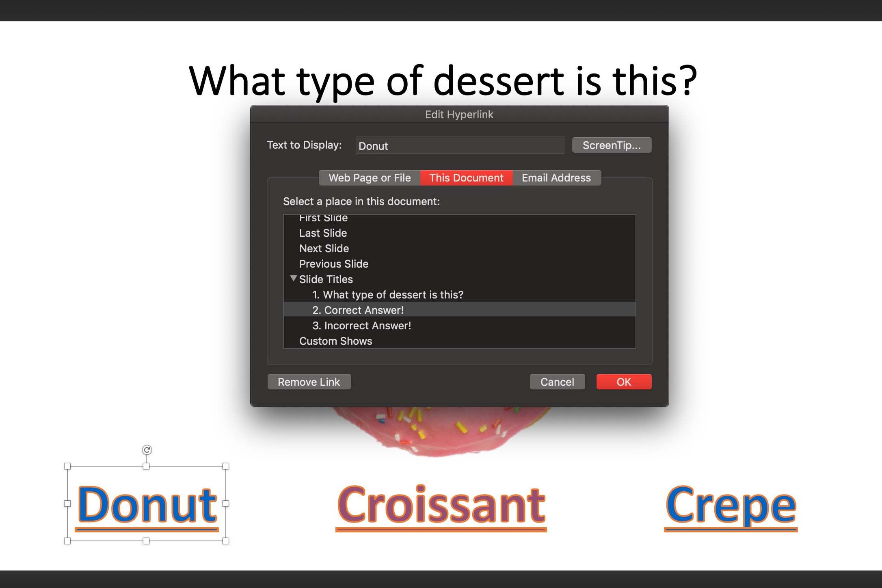The width and height of the screenshot is (882, 588).
Task: Select 'This Document' tab in hyperlink dialog
Action: 465,178
